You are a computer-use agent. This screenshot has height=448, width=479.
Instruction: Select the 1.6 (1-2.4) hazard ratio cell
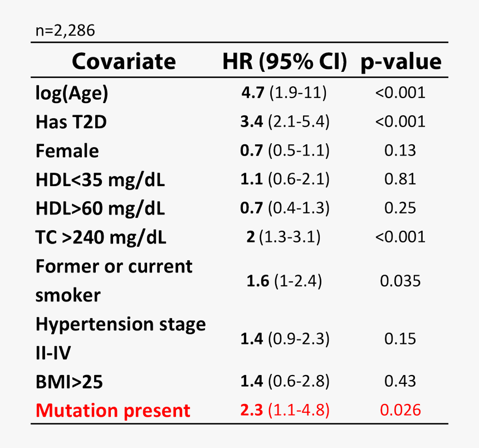(284, 281)
